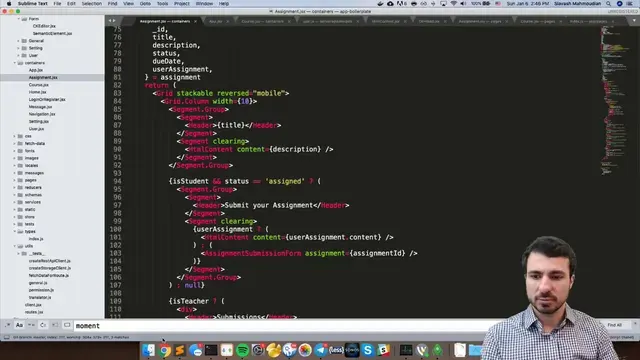The image size is (640, 360).
Task: Open Google Chrome from the dock
Action: 164,350
